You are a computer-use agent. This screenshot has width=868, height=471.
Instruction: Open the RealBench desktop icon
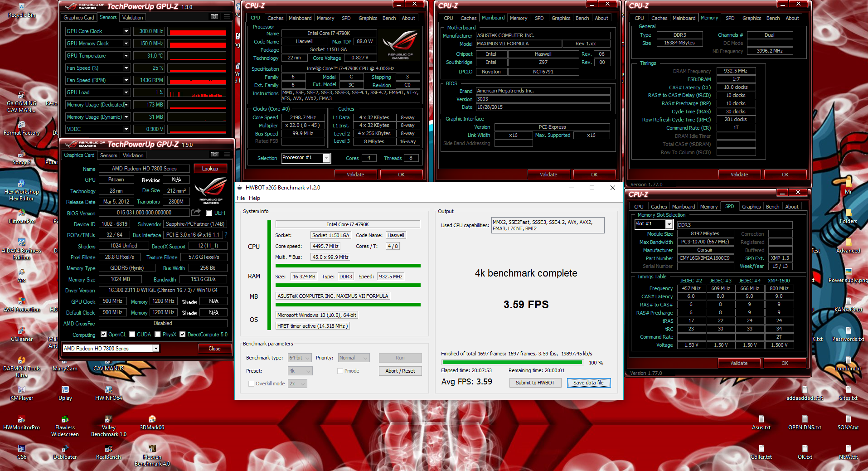pos(108,452)
